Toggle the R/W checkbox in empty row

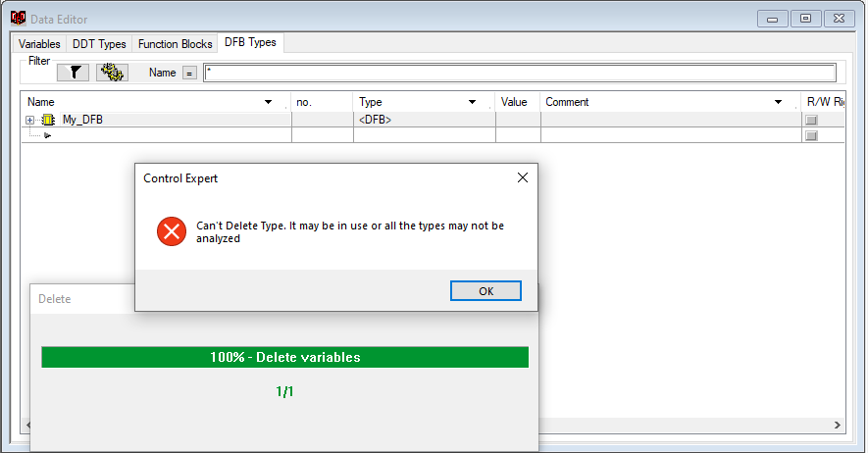(811, 135)
